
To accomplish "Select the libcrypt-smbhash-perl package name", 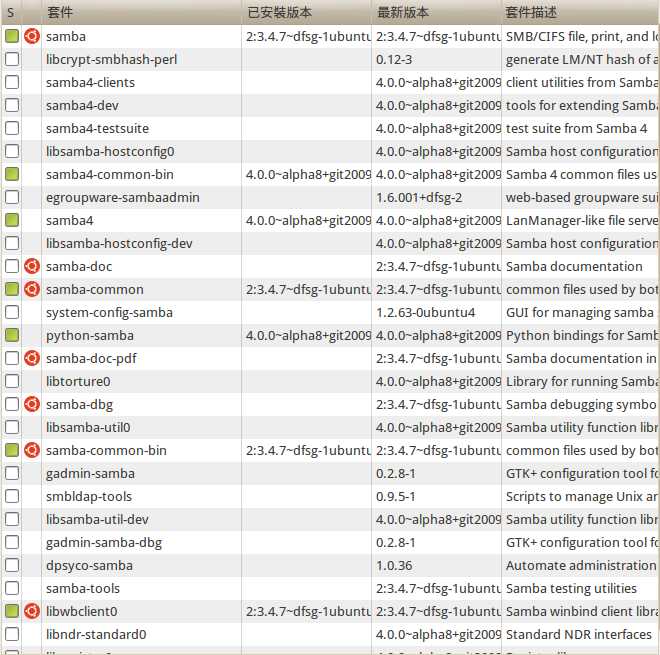I will 112,59.
